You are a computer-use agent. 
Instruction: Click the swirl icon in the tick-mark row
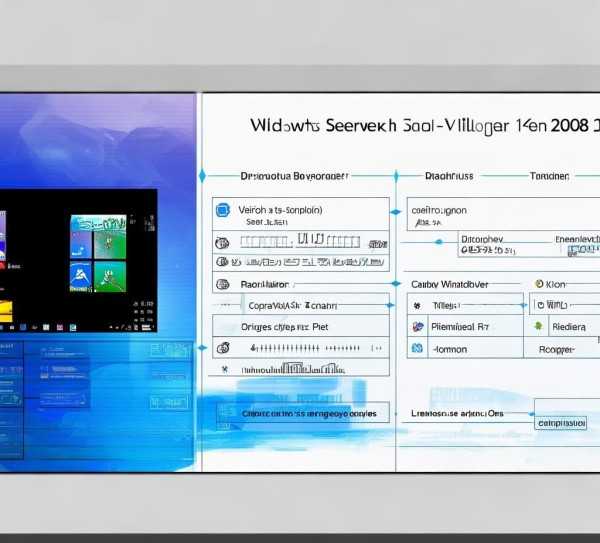point(223,348)
